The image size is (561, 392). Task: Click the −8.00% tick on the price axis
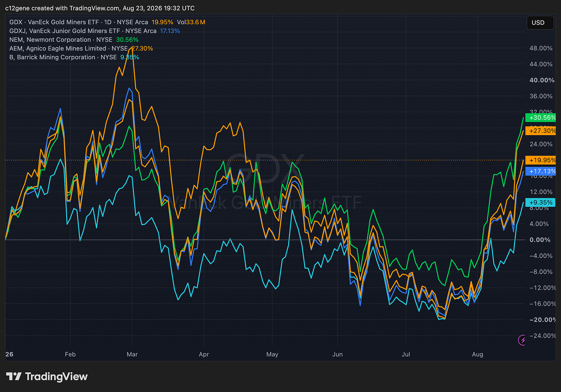pyautogui.click(x=540, y=272)
